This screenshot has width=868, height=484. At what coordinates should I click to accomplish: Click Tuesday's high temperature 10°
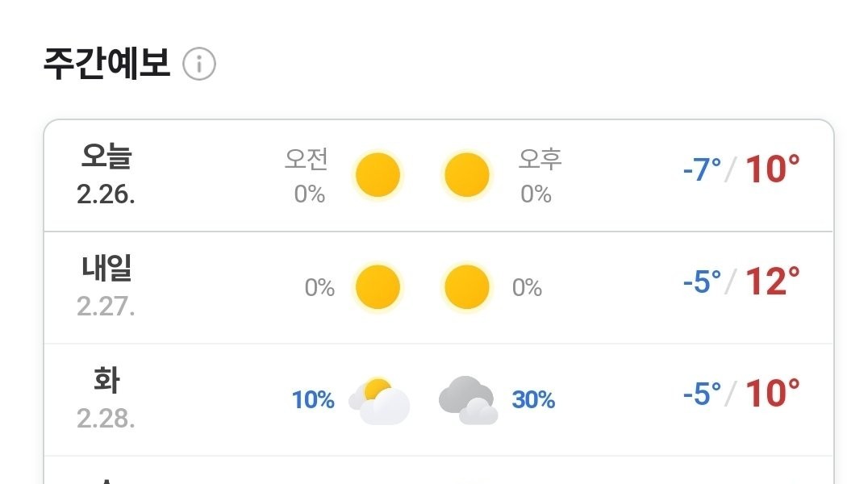[x=772, y=394]
